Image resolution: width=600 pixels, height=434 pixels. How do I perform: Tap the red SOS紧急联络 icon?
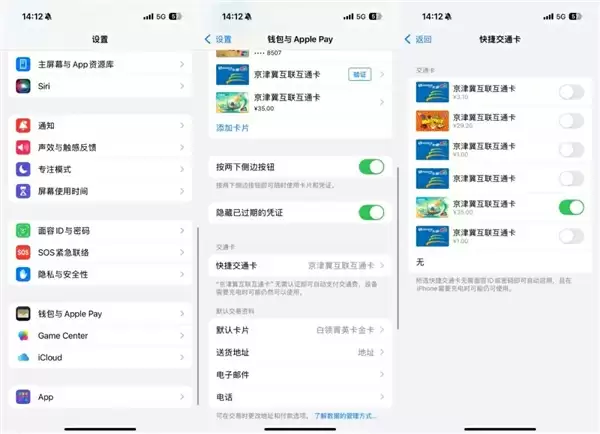pyautogui.click(x=24, y=252)
